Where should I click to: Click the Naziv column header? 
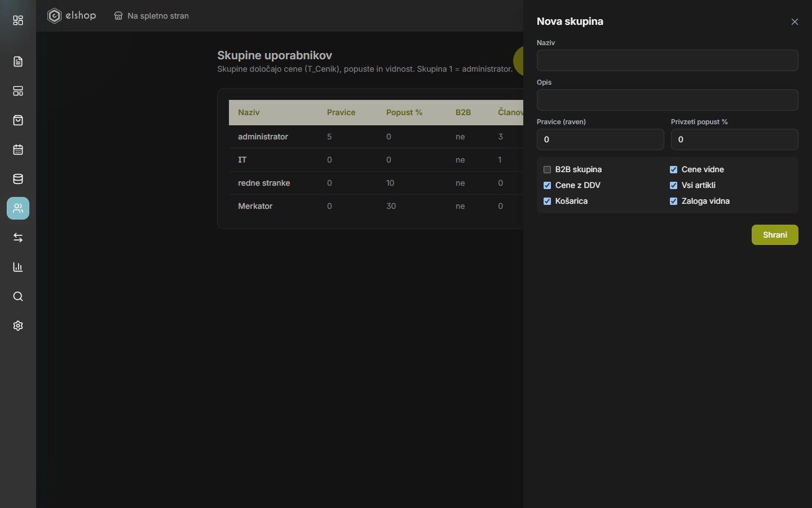coord(249,112)
